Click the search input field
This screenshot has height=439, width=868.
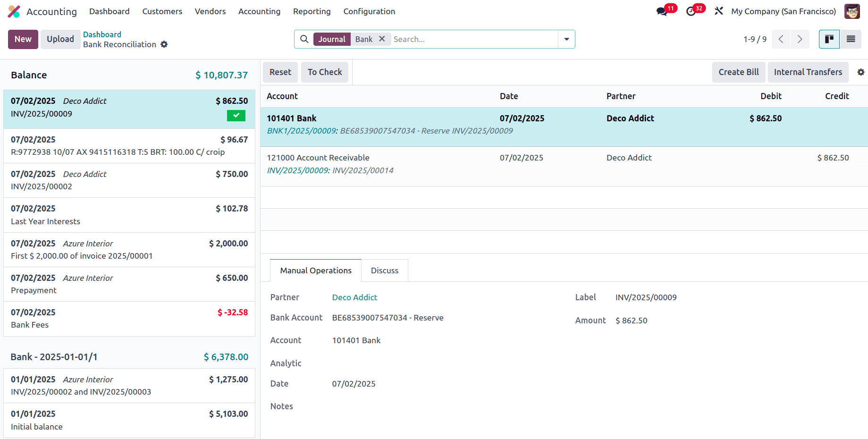tap(474, 39)
